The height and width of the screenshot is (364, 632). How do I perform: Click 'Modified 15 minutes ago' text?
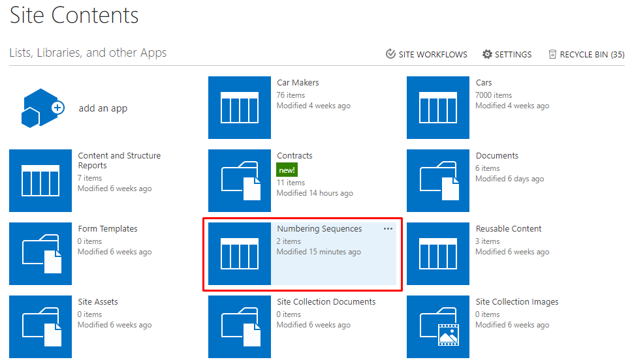(x=319, y=252)
